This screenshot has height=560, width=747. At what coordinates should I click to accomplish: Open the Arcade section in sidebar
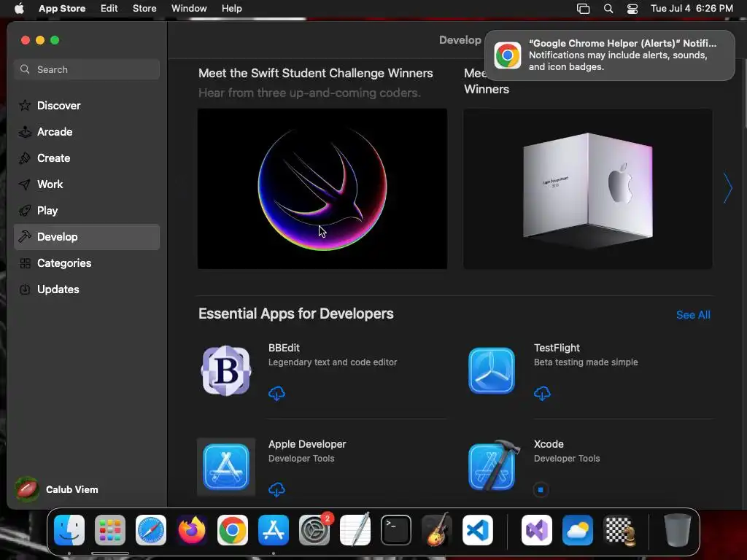click(x=87, y=132)
